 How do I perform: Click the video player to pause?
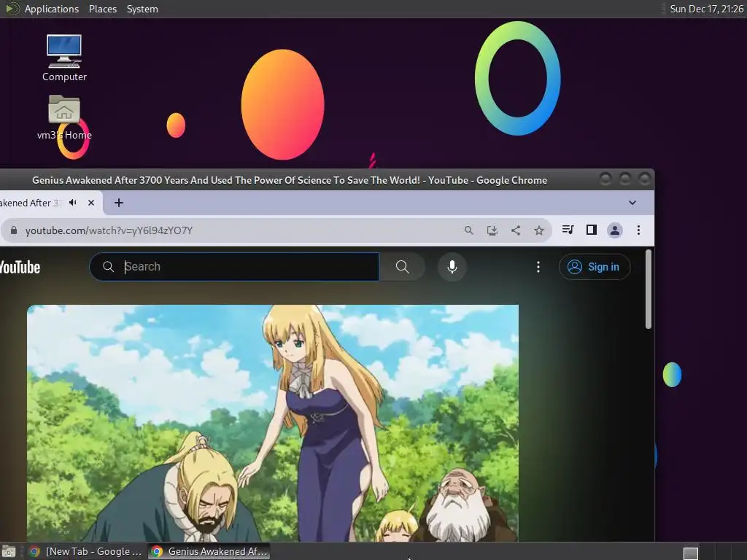click(273, 423)
